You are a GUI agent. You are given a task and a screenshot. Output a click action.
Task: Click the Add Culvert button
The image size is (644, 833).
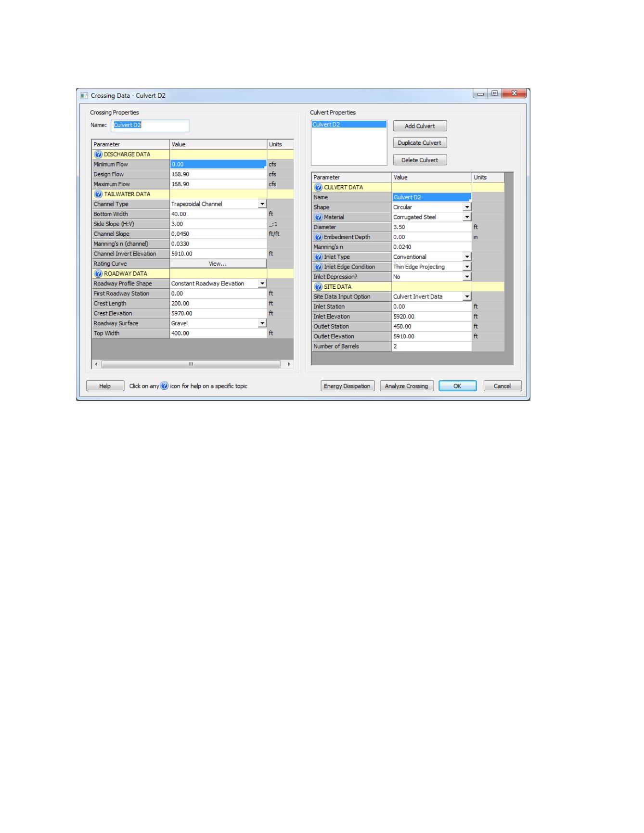pos(420,126)
